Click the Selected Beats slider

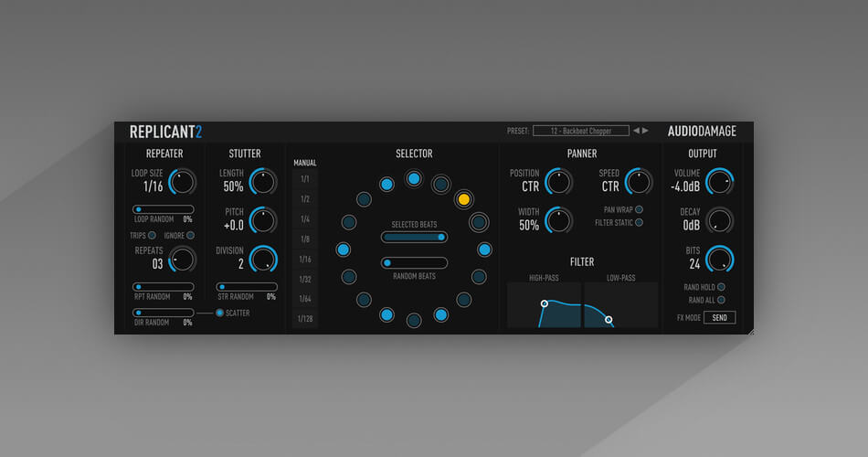414,237
